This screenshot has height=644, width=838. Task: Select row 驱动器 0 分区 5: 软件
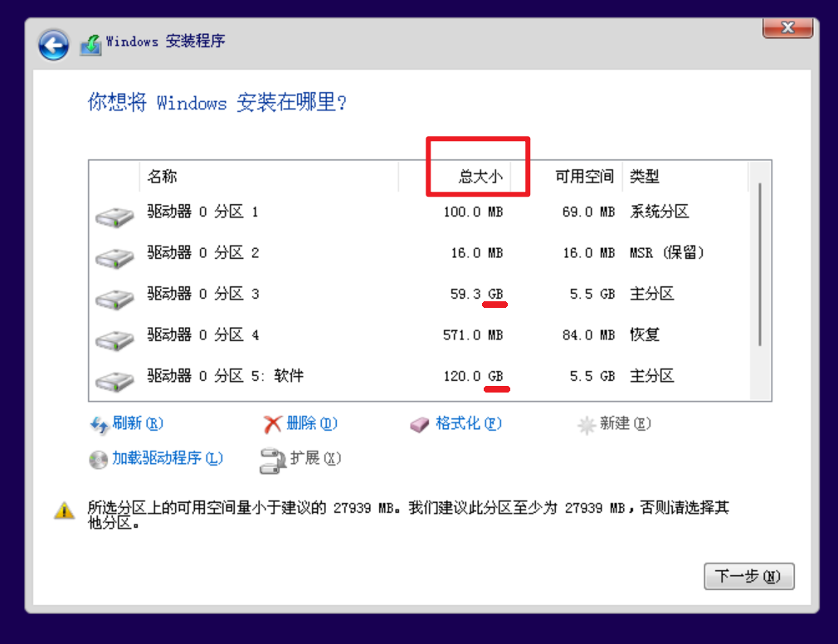[419, 376]
